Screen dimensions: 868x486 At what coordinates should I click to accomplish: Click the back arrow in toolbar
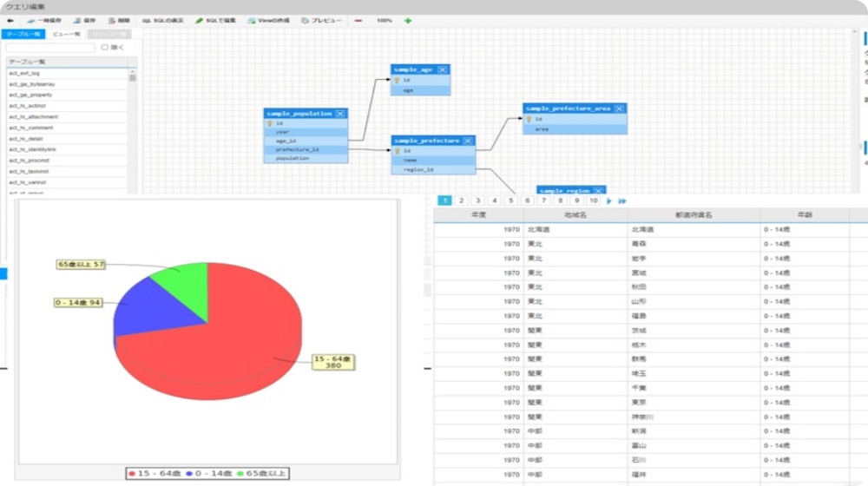click(x=10, y=21)
